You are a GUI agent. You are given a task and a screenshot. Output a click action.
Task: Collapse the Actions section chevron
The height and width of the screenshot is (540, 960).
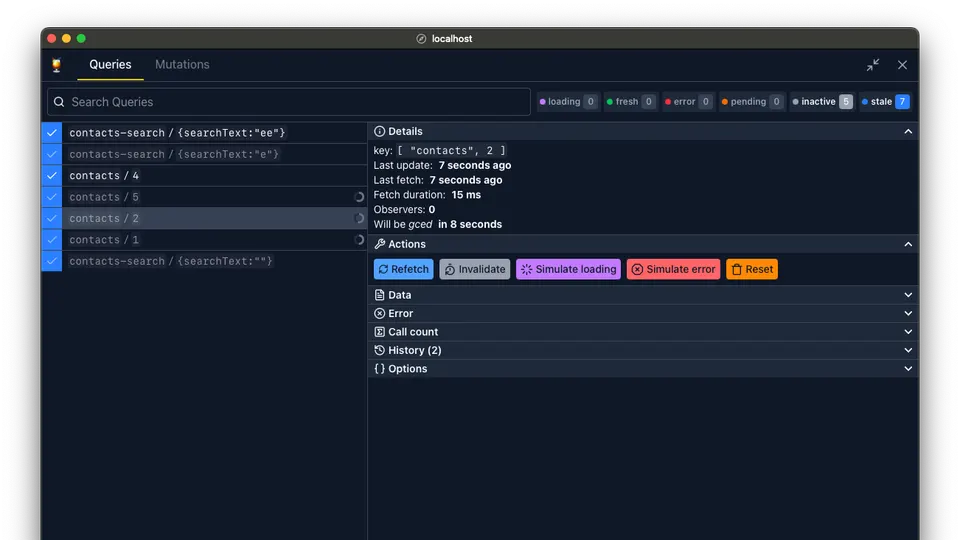point(908,244)
